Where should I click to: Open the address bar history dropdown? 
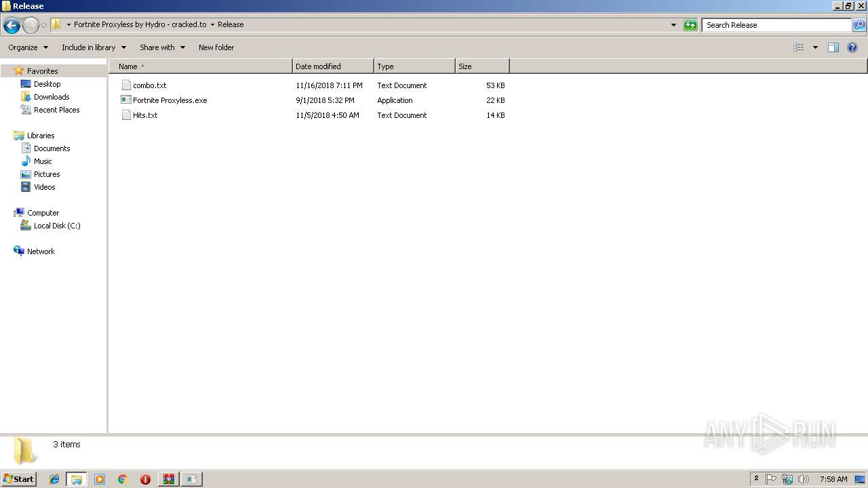pos(673,25)
